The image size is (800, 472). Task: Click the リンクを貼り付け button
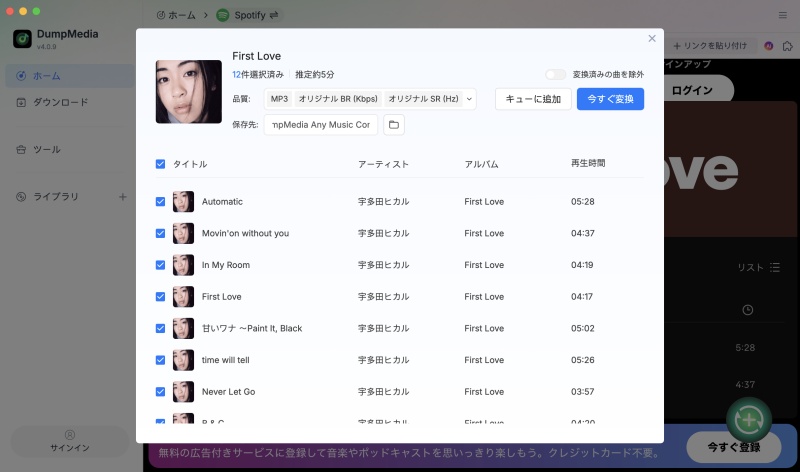coord(710,46)
